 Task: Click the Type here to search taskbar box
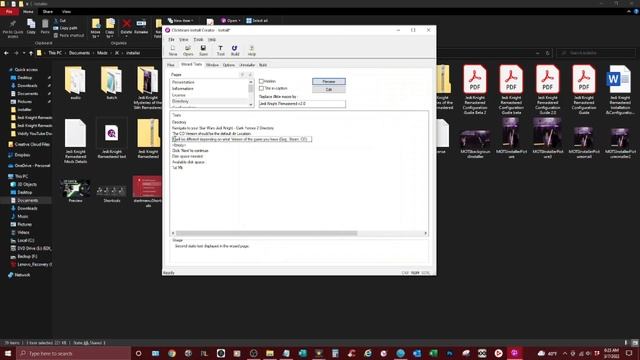point(73,353)
